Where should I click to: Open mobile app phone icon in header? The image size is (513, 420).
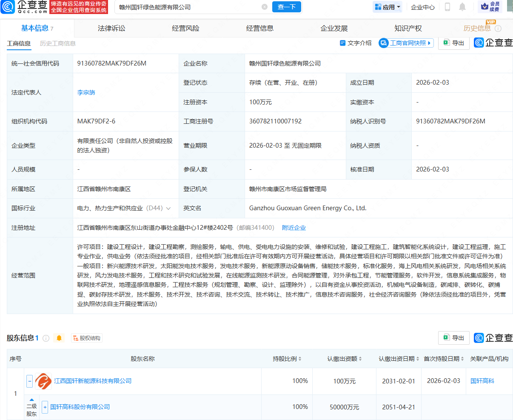coord(447,7)
